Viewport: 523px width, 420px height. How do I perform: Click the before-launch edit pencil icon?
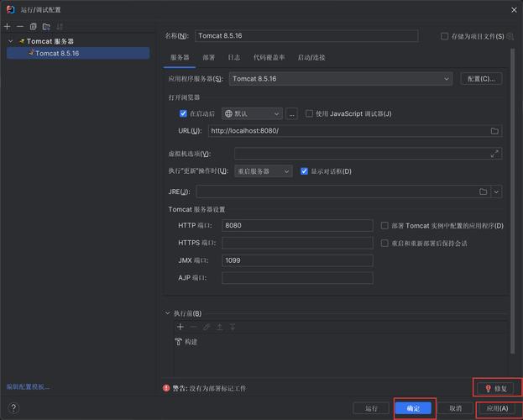pos(207,327)
